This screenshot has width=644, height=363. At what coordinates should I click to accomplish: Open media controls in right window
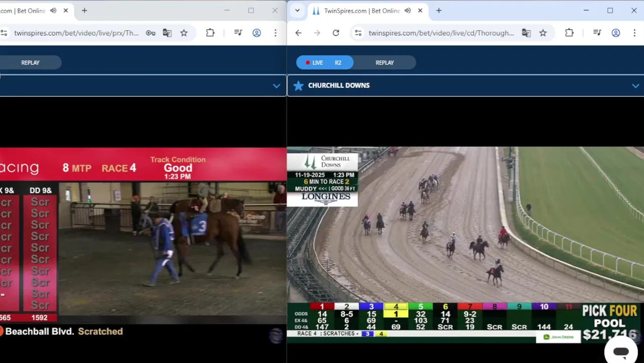(597, 33)
